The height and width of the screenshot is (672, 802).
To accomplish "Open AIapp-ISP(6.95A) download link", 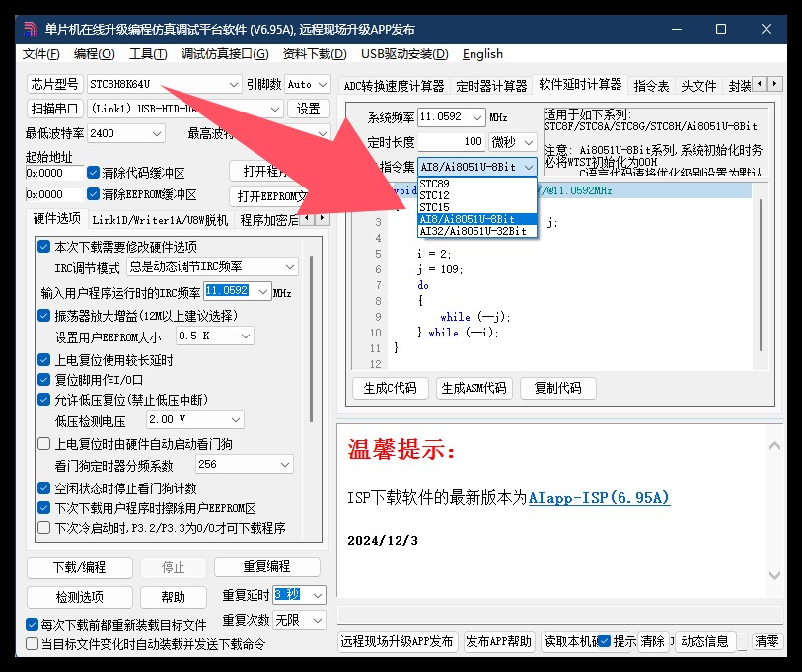I will [x=599, y=497].
